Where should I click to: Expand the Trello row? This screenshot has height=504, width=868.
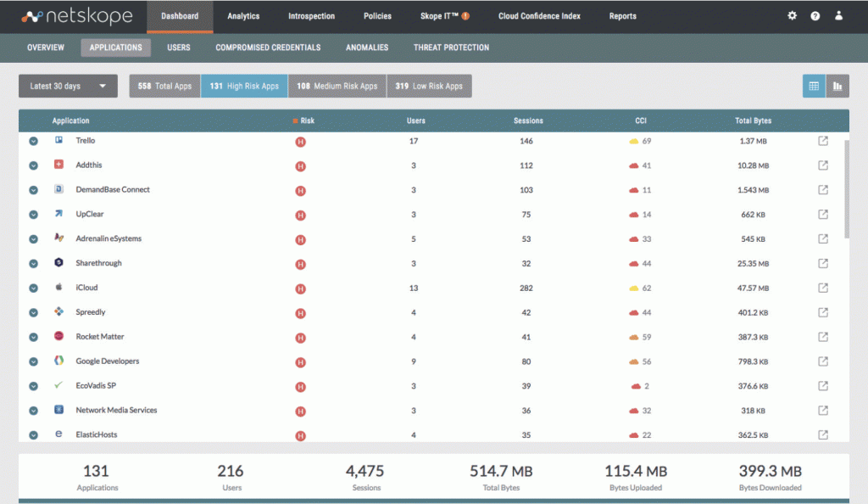pos(33,141)
